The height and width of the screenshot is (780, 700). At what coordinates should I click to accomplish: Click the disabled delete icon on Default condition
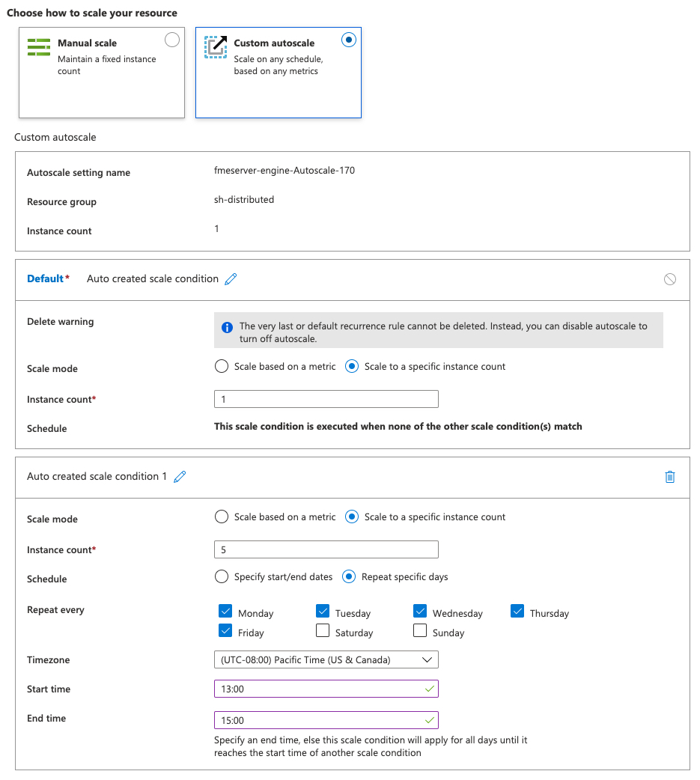[669, 279]
